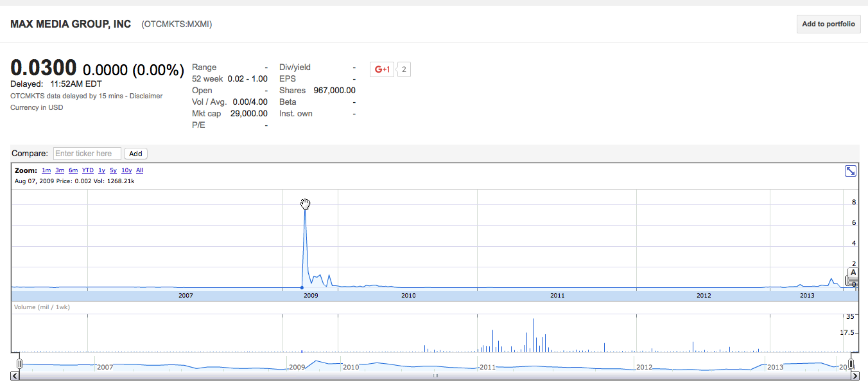Set chart zoom to 5y
The width and height of the screenshot is (868, 385).
pos(113,170)
